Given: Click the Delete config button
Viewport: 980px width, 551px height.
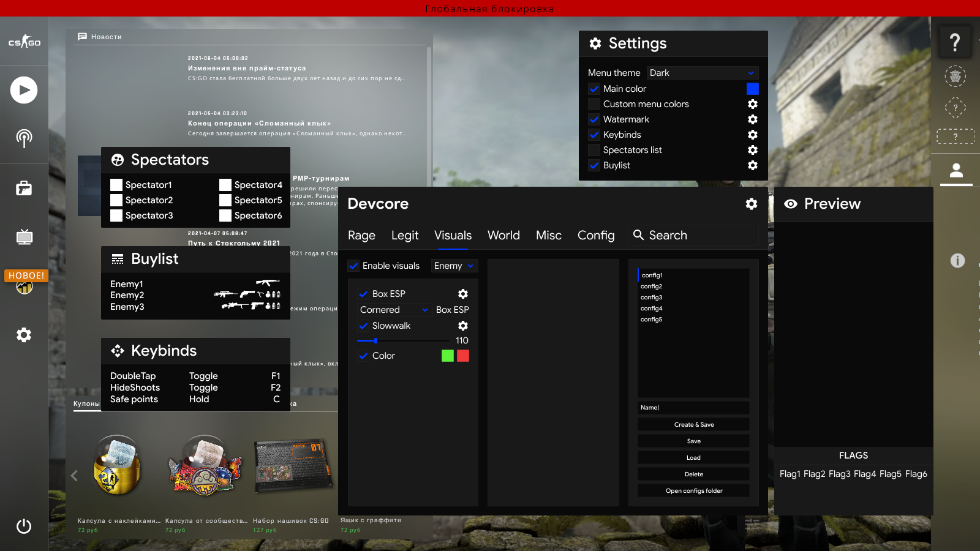Looking at the screenshot, I should pos(693,474).
